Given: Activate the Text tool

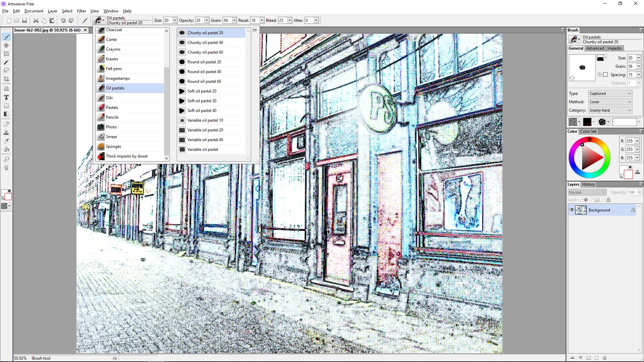Looking at the screenshot, I should click(x=6, y=97).
